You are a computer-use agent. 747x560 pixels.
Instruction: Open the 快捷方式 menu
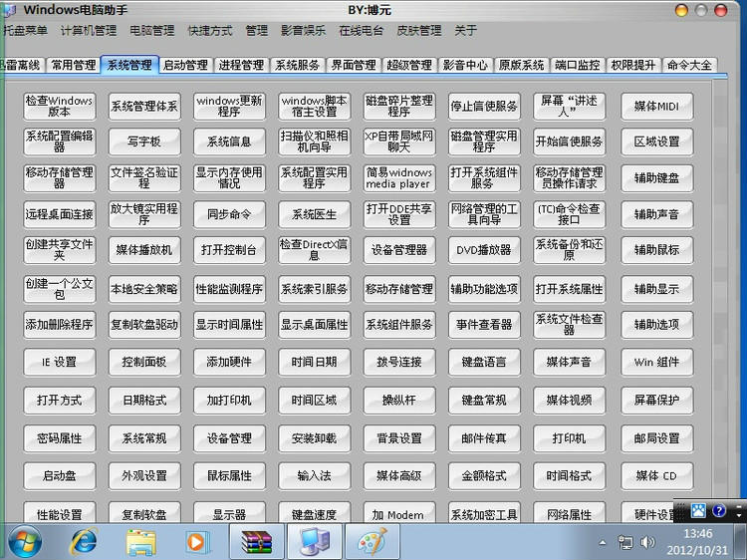click(210, 31)
